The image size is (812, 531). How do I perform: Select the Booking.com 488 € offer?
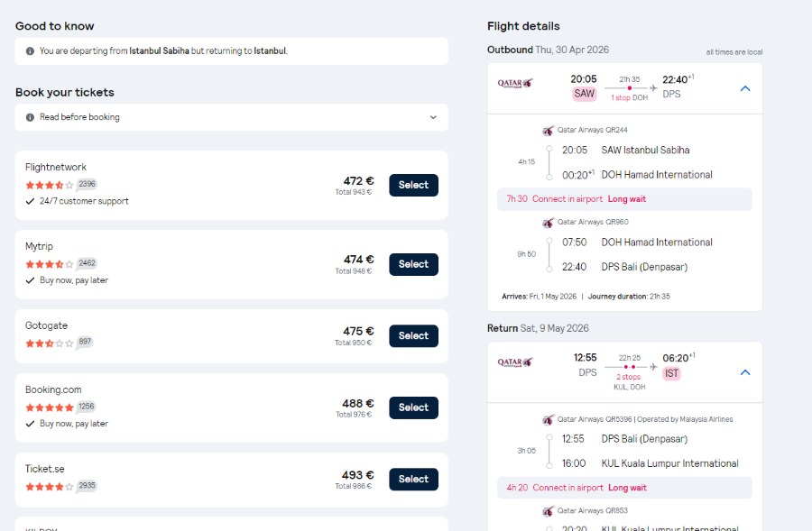[x=413, y=407]
